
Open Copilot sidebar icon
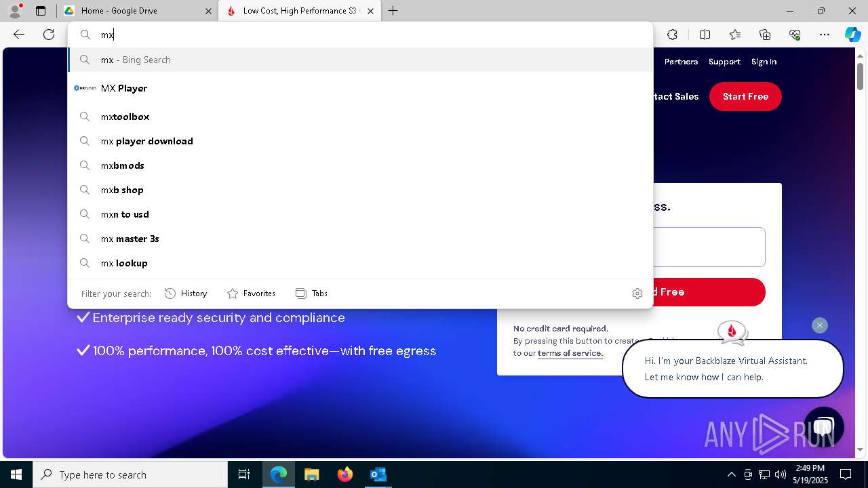pos(852,35)
